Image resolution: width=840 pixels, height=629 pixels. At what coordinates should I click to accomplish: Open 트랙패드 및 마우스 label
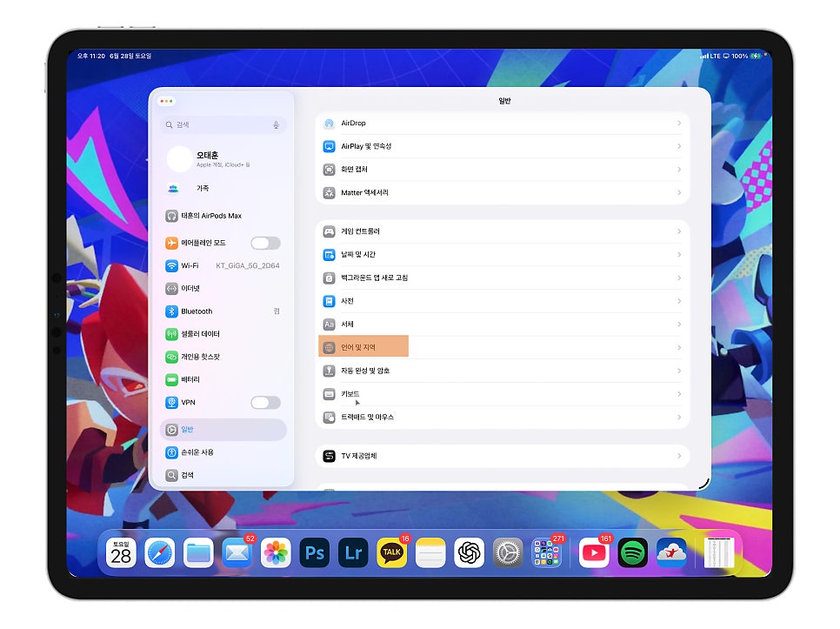pos(368,418)
